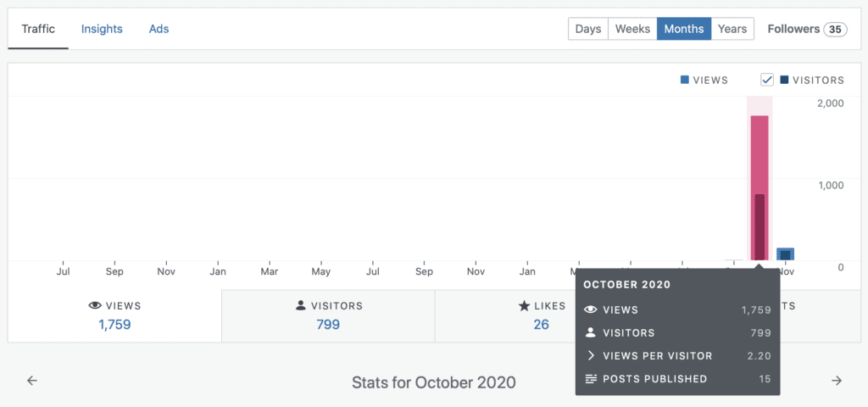Click the small November bar in chart
Screen dimensions: 868x407
tap(786, 254)
